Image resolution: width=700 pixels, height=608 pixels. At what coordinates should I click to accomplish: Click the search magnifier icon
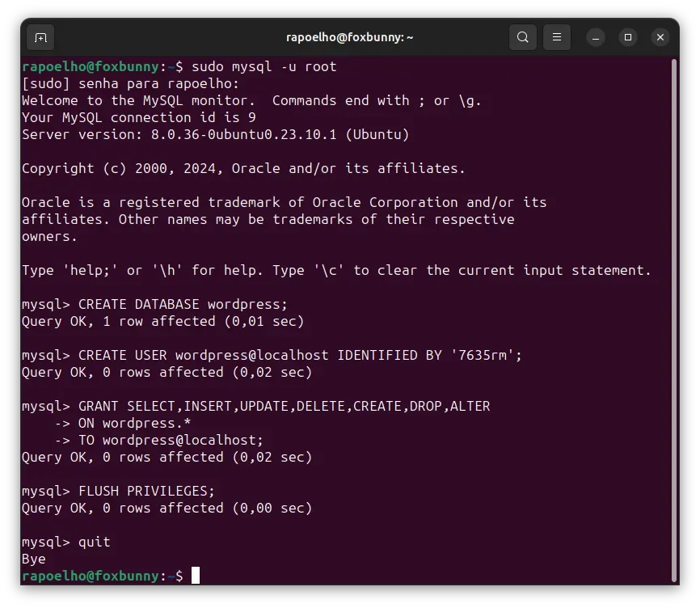(523, 37)
